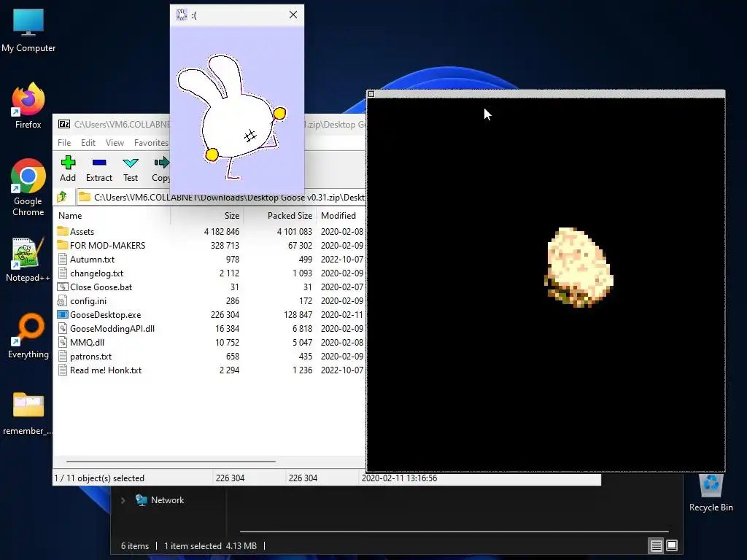The width and height of the screenshot is (747, 560).
Task: Select the Read me! Honk.txt file
Action: (106, 370)
